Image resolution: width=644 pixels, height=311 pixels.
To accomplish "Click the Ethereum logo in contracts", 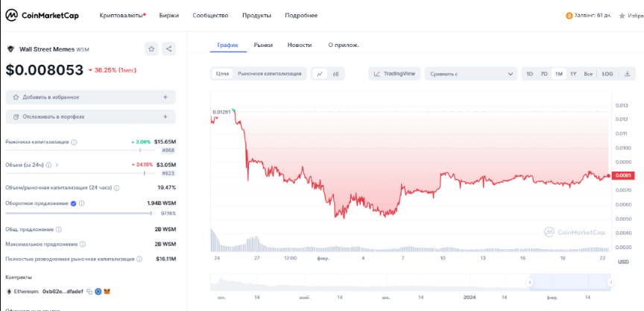I will tap(9, 292).
